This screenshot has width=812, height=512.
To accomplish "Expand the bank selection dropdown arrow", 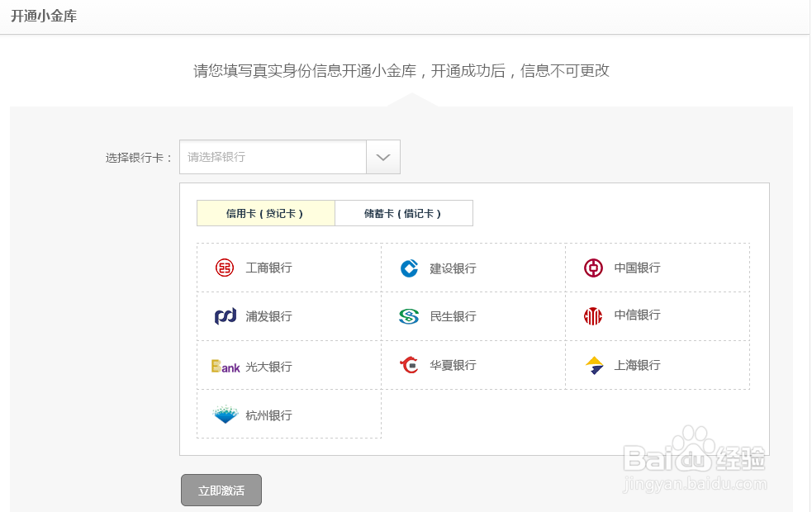I will point(383,157).
